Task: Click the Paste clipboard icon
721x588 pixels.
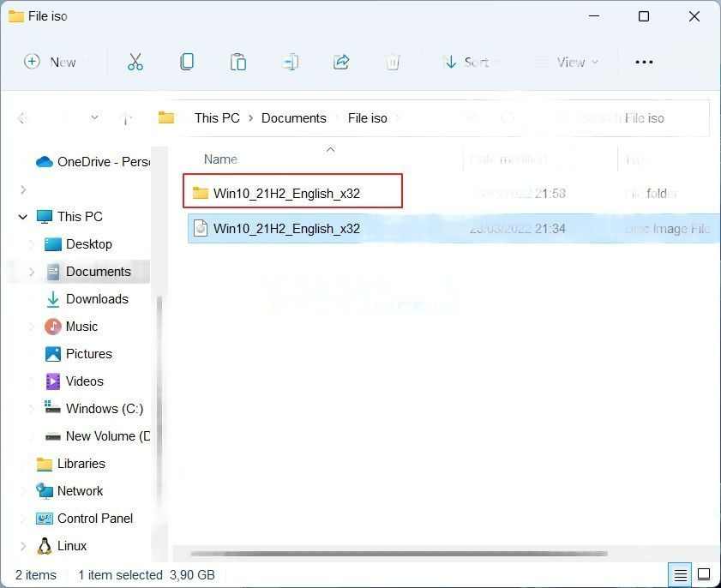Action: tap(238, 62)
